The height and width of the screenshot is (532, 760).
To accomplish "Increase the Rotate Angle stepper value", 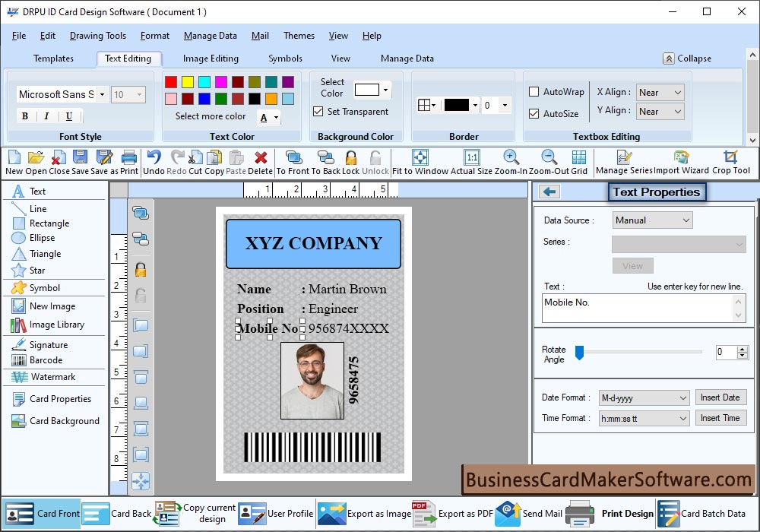I will coord(742,349).
